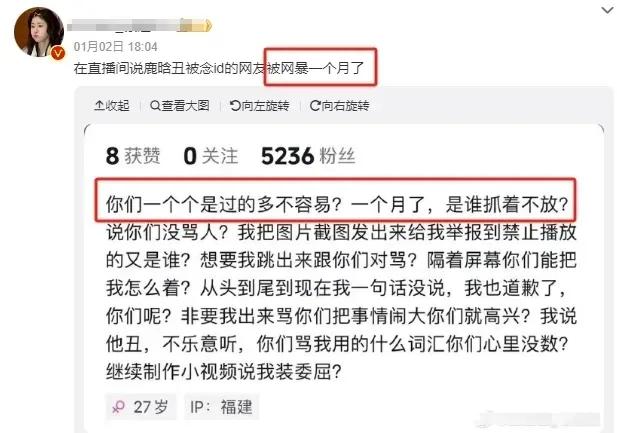The height and width of the screenshot is (433, 617).
Task: Select the 5236 粉丝 follower count
Action: (x=308, y=156)
